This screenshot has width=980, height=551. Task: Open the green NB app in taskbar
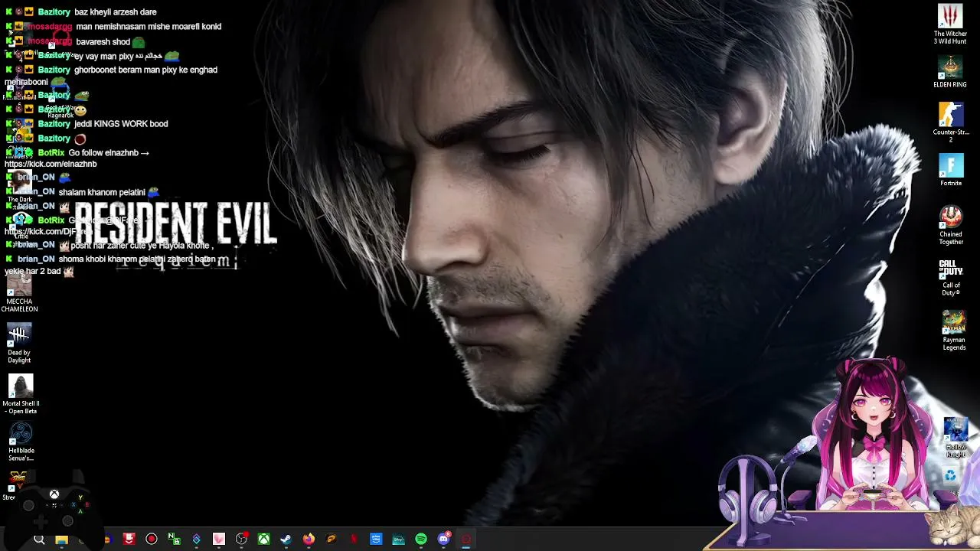click(174, 540)
